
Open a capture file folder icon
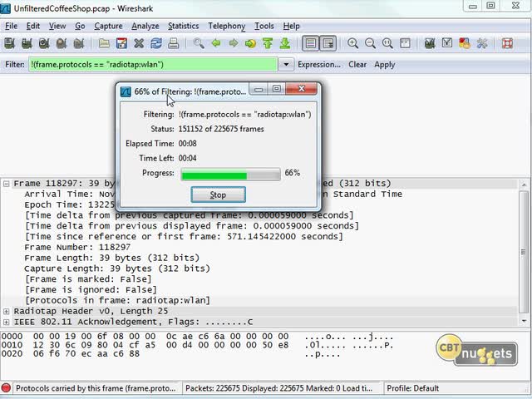(104, 43)
